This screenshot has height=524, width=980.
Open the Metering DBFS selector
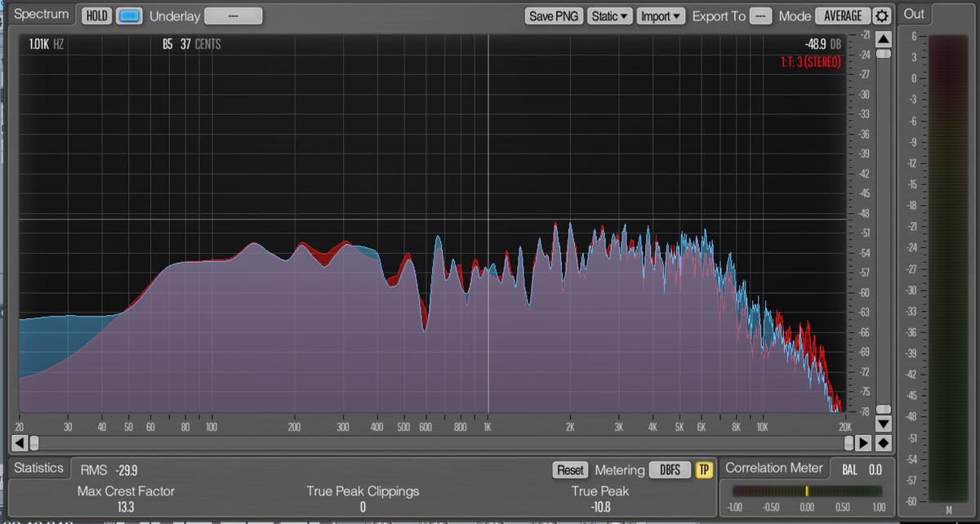coord(670,470)
